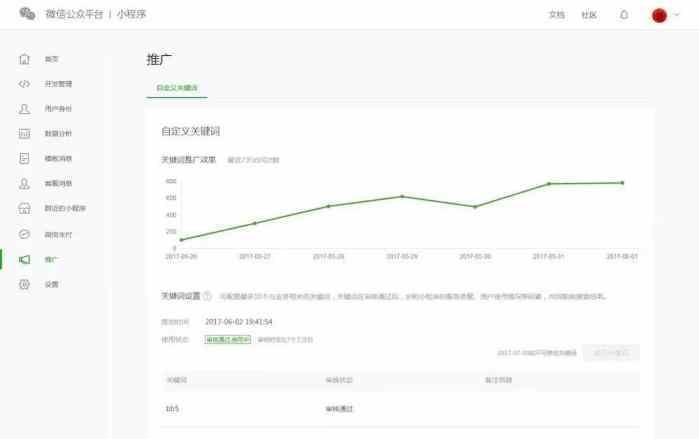Click the 关键词 column header in table
The image size is (699, 439).
[x=177, y=380]
